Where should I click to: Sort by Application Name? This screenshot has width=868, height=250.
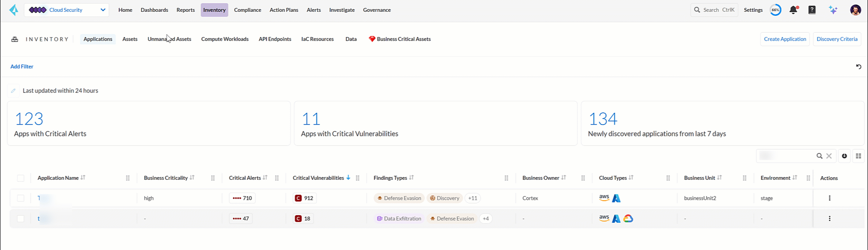(x=83, y=178)
